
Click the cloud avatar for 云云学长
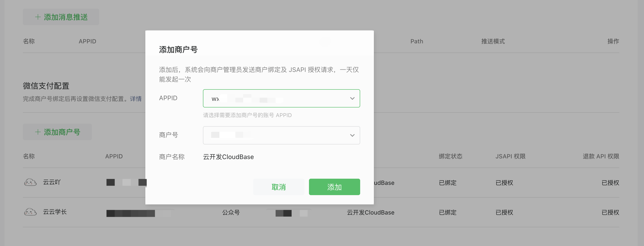point(30,212)
